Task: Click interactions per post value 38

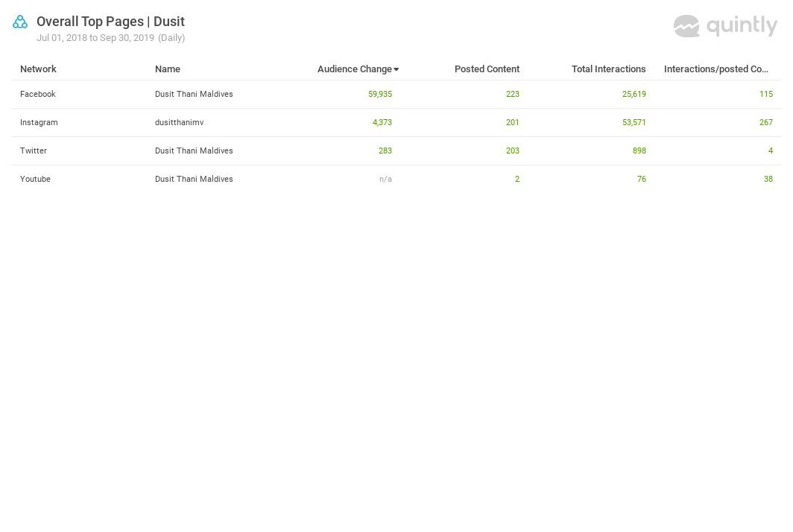Action: tap(768, 179)
